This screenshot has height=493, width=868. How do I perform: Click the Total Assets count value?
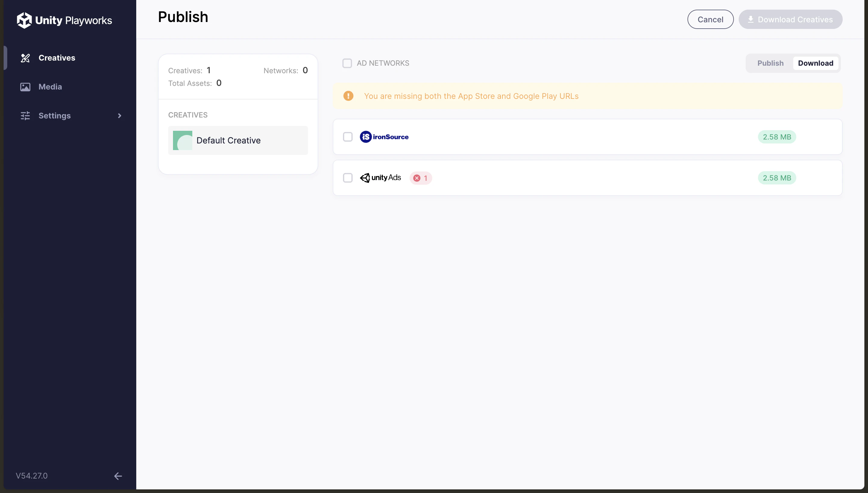[219, 83]
